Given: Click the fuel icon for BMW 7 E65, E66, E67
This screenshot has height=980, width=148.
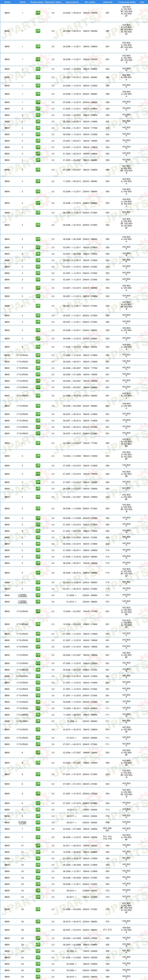Looking at the screenshot, I should pos(38,829).
